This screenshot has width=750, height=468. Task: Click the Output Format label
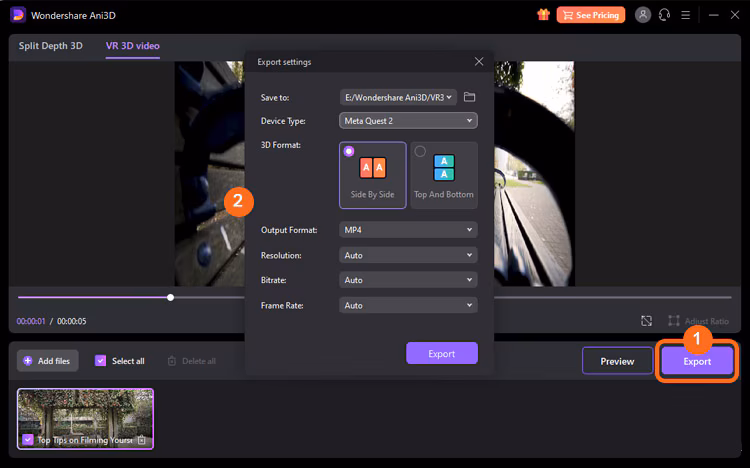point(289,230)
